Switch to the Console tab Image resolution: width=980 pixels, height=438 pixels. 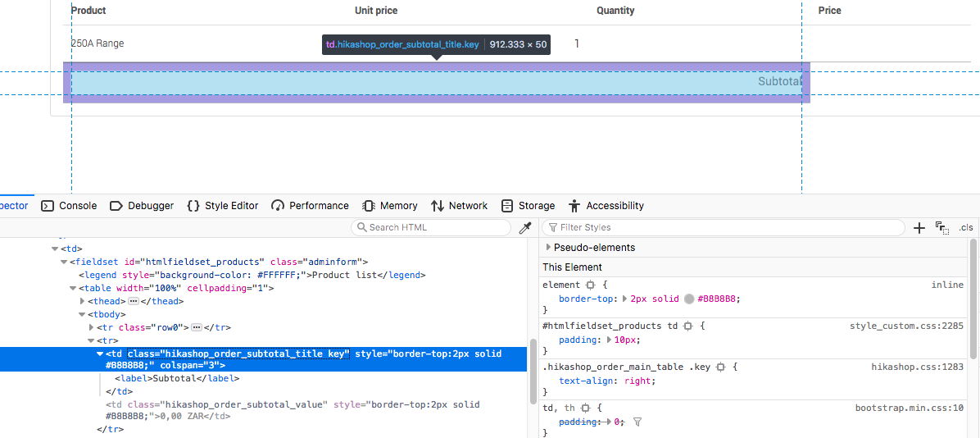pos(70,206)
